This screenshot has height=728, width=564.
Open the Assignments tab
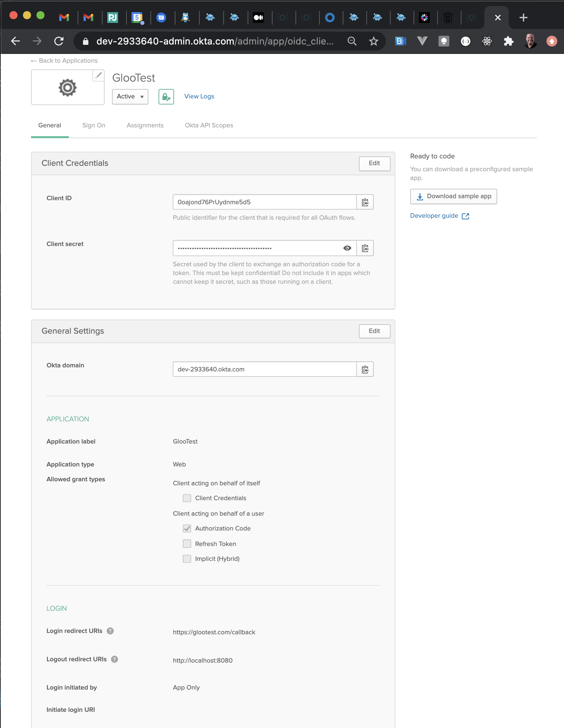145,125
